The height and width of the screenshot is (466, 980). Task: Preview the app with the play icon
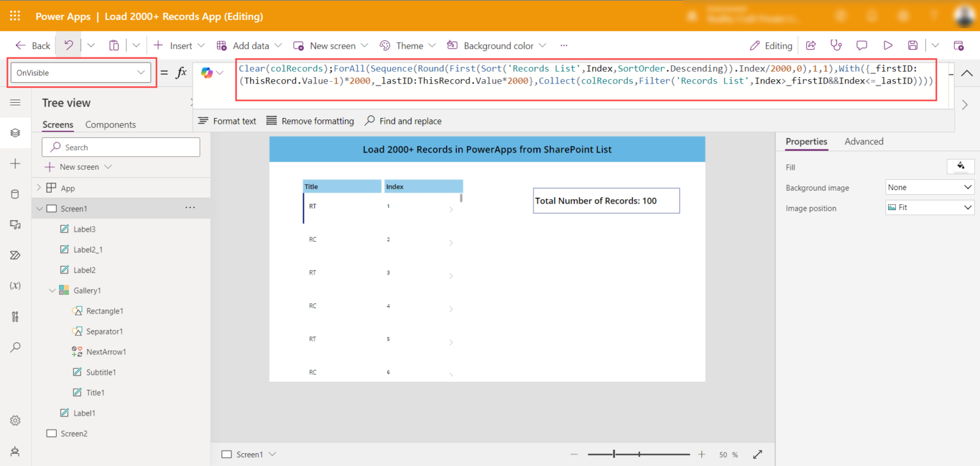pos(887,45)
